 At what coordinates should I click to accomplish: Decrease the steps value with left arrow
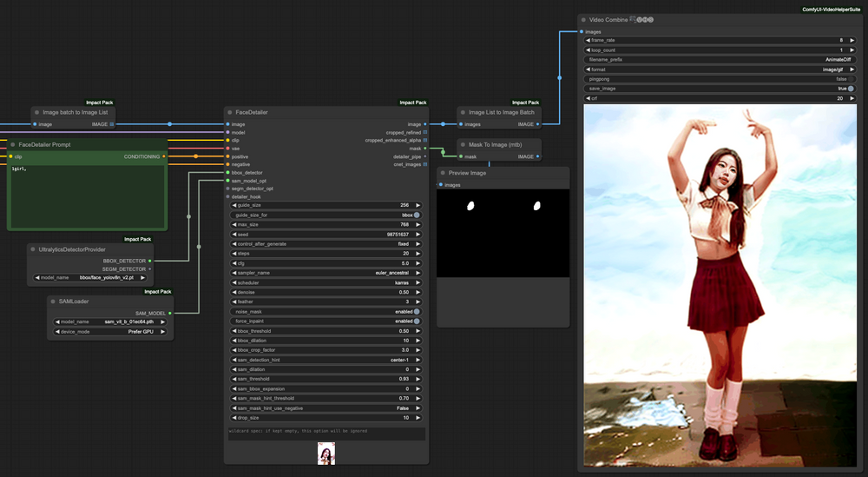coord(233,253)
